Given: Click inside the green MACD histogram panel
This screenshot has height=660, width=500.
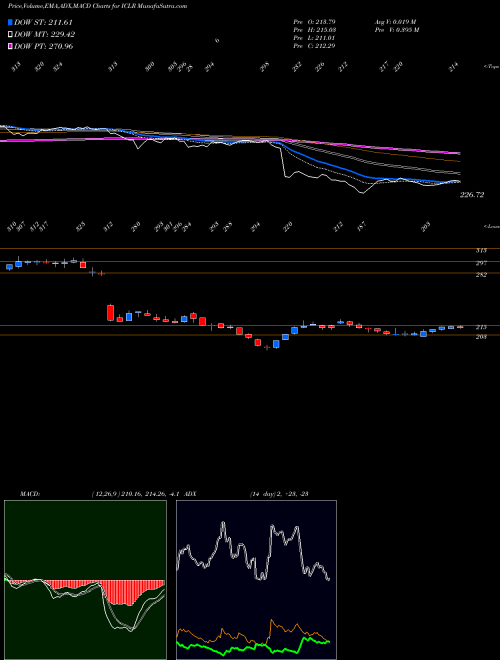Looking at the screenshot, I should (85, 580).
